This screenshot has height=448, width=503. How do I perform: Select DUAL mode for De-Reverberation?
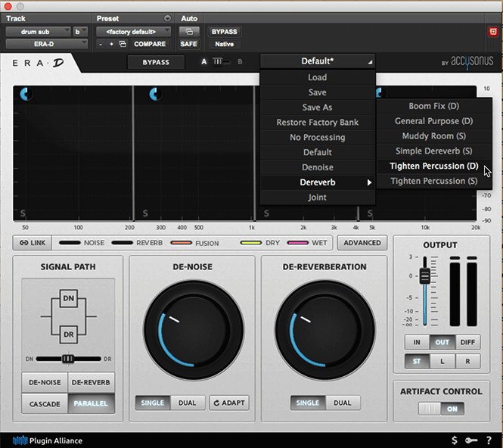point(343,403)
